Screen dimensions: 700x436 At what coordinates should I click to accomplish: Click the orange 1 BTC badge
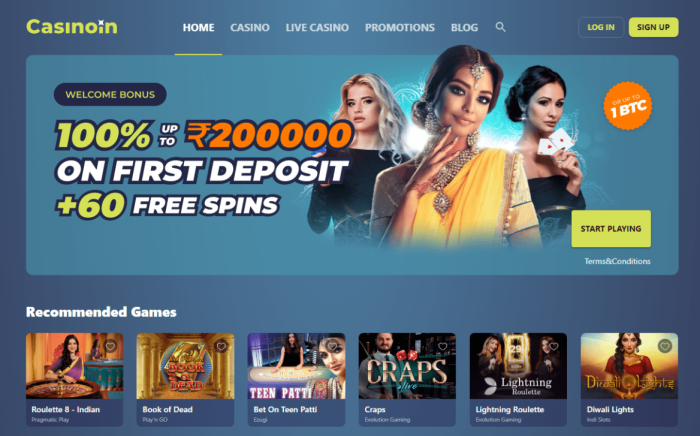point(628,106)
